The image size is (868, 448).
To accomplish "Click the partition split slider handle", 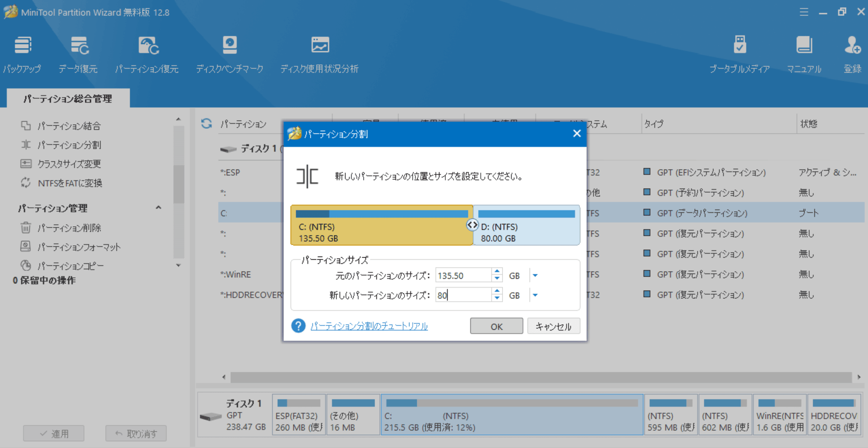I will coord(472,225).
